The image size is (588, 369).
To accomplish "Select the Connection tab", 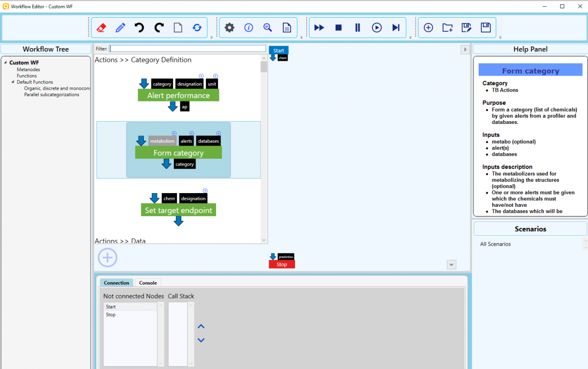I will [x=117, y=283].
